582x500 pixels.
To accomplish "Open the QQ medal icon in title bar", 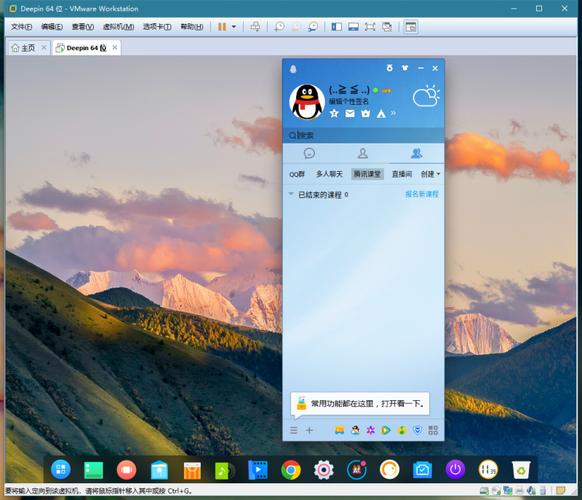I will click(389, 68).
